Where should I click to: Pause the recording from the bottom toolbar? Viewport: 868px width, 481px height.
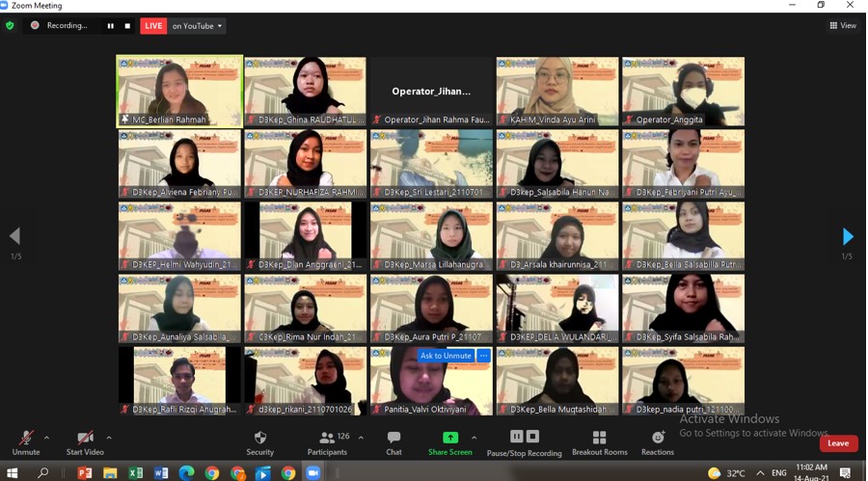tap(517, 436)
